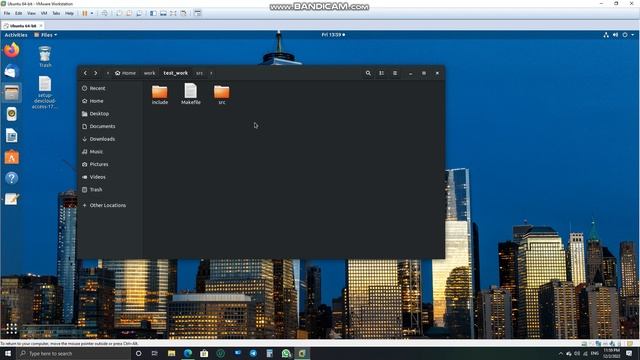Click the Windows taskbar search box
Image resolution: width=640 pixels, height=360 pixels.
coord(73,353)
